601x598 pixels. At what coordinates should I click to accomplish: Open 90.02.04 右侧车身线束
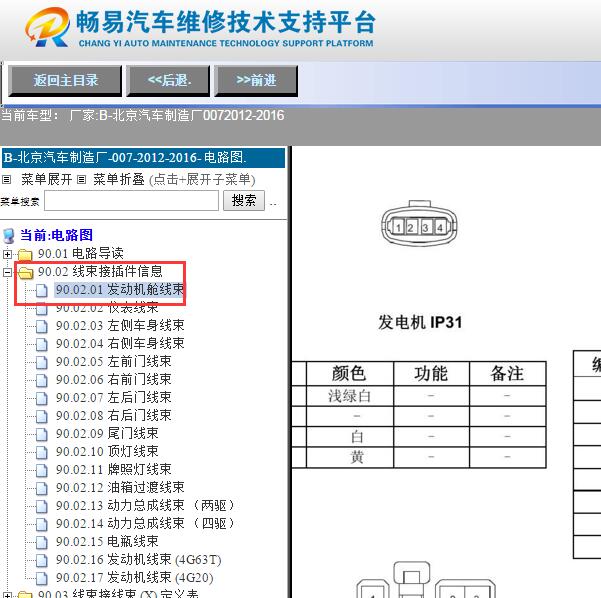coord(120,343)
